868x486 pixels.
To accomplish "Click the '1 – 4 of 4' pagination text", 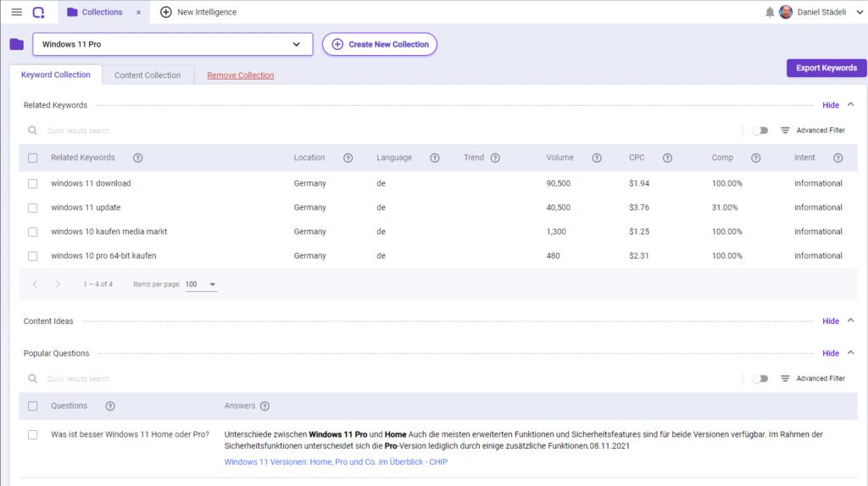I will (98, 284).
